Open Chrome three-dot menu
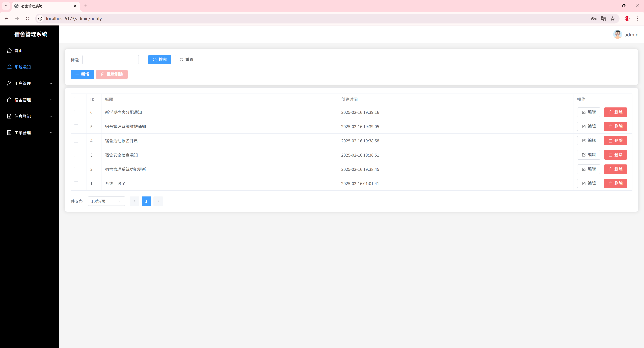644x348 pixels. click(x=637, y=18)
